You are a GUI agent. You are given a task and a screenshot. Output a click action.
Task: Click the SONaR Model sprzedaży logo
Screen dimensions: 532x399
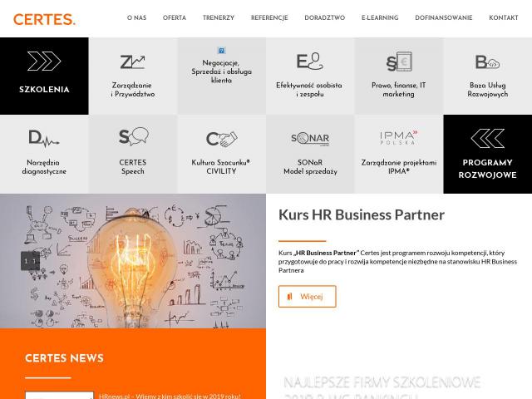click(x=310, y=139)
